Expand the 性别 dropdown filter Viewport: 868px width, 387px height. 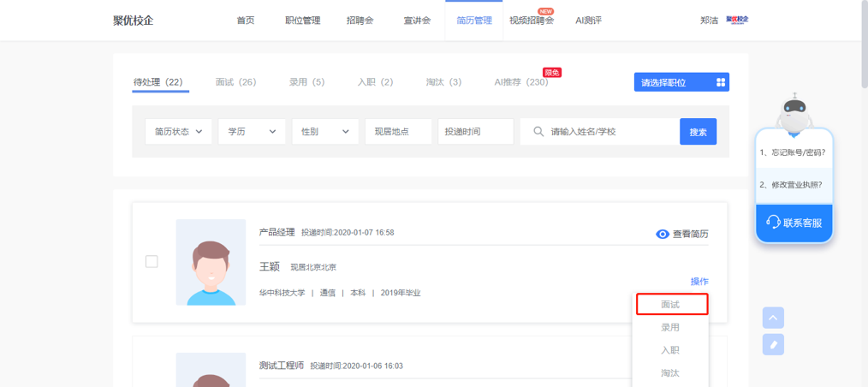pyautogui.click(x=325, y=132)
